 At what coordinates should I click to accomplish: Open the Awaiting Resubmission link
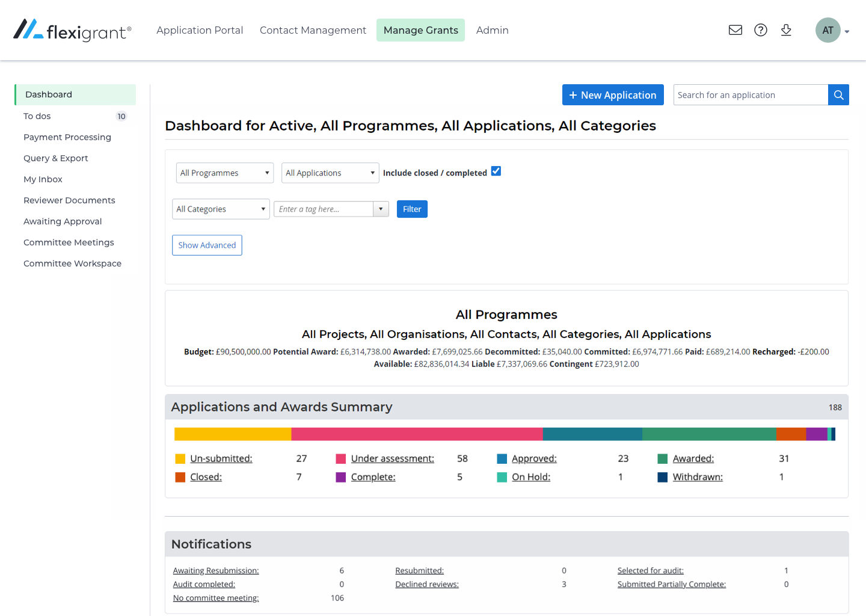point(216,571)
